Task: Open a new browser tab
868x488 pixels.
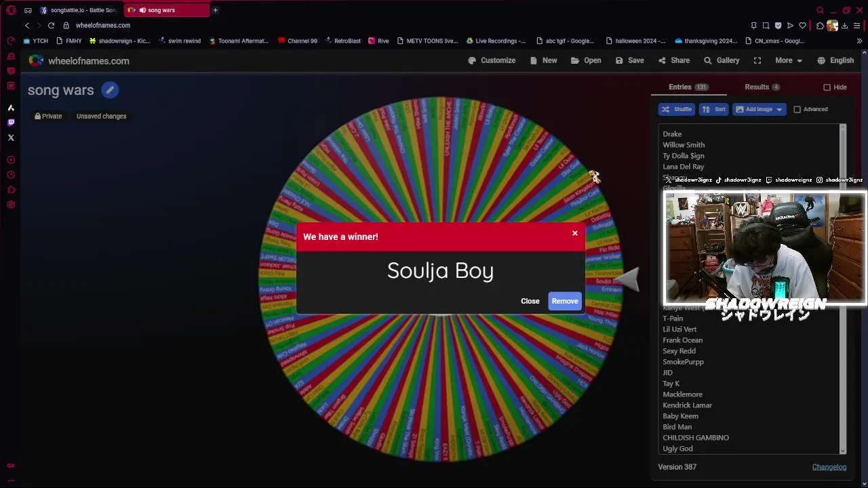Action: (x=215, y=10)
